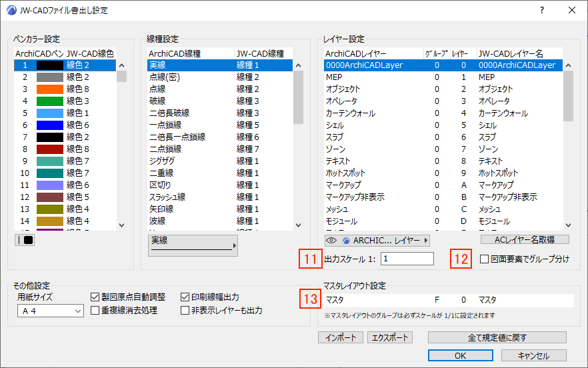This screenshot has width=588, height=368.
Task: Click マスタ row in master layout settings
Action: pos(449,300)
